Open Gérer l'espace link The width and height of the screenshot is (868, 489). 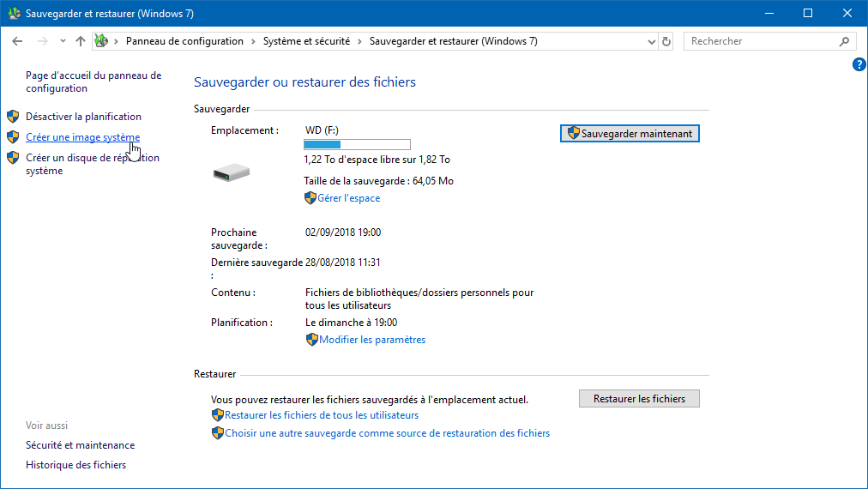(x=349, y=197)
